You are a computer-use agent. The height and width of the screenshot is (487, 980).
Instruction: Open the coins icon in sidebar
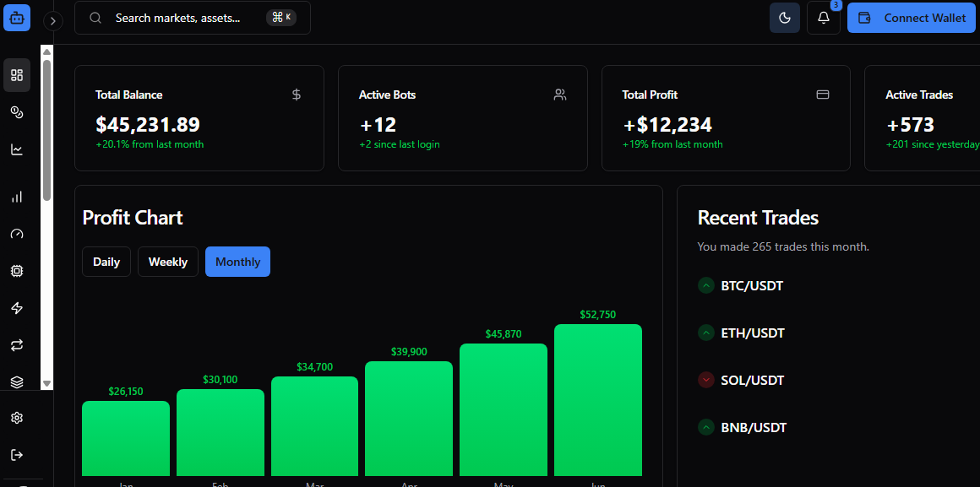pyautogui.click(x=17, y=112)
